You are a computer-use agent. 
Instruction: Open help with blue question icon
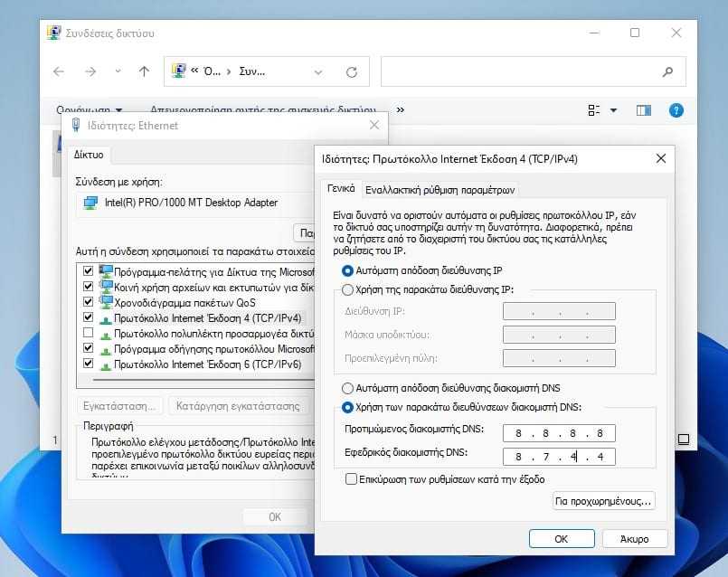(x=676, y=110)
